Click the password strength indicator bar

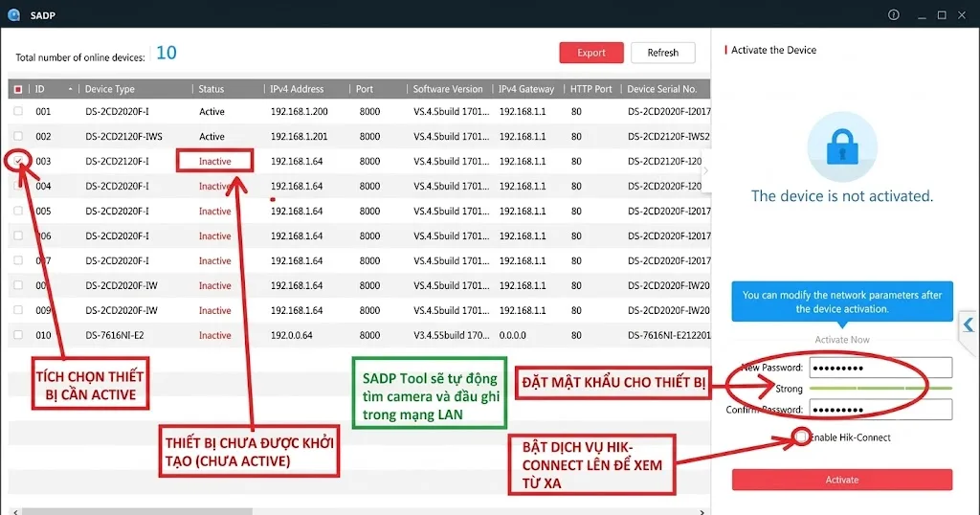point(880,388)
